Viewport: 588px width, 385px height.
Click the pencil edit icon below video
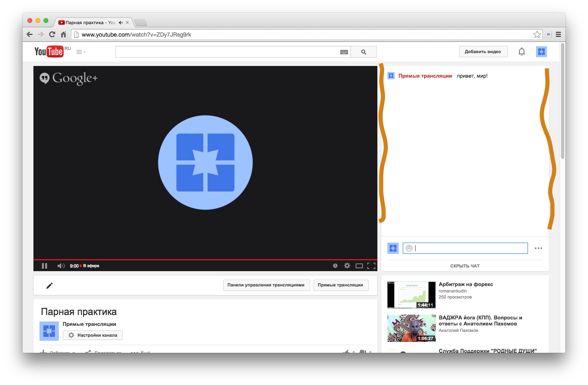(x=50, y=286)
